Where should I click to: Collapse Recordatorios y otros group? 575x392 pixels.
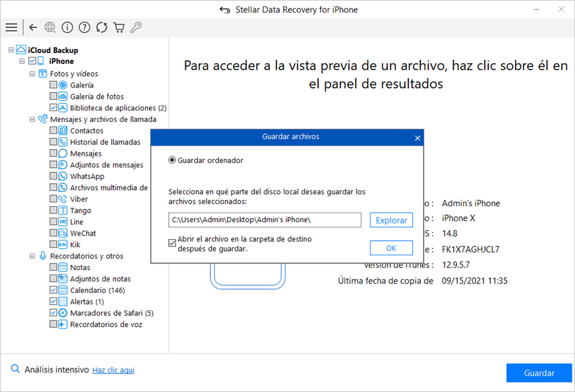(x=33, y=256)
